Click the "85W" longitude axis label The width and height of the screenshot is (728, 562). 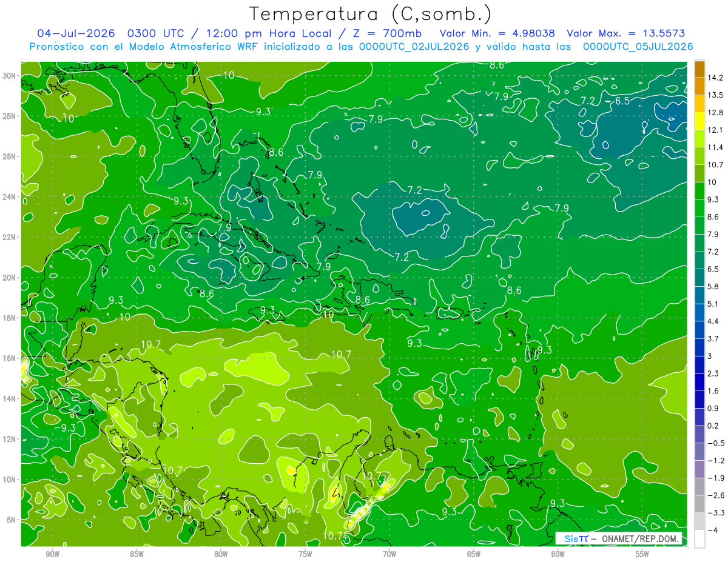[x=136, y=554]
